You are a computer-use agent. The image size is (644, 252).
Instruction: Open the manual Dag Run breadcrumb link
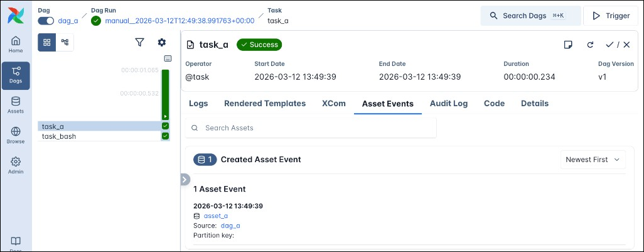(x=180, y=21)
